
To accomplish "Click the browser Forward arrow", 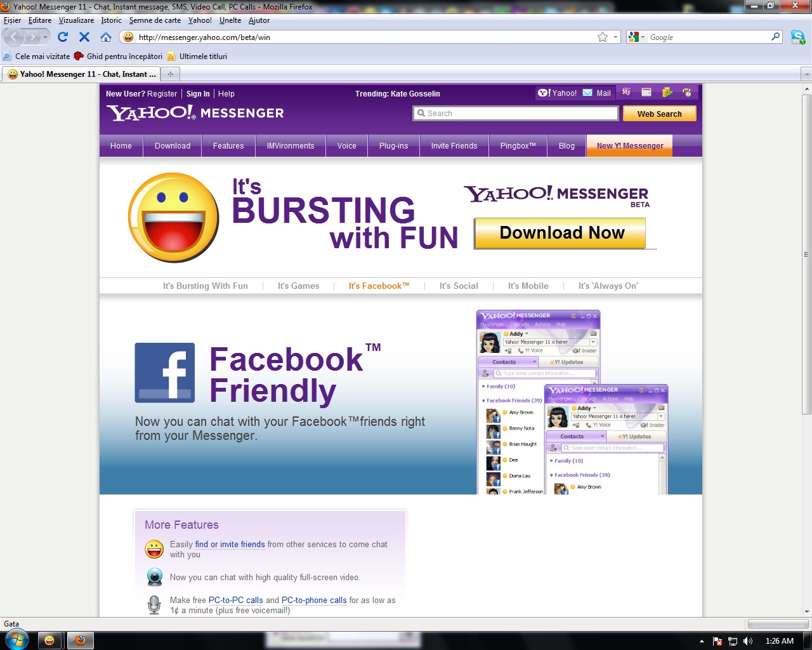I will (32, 37).
